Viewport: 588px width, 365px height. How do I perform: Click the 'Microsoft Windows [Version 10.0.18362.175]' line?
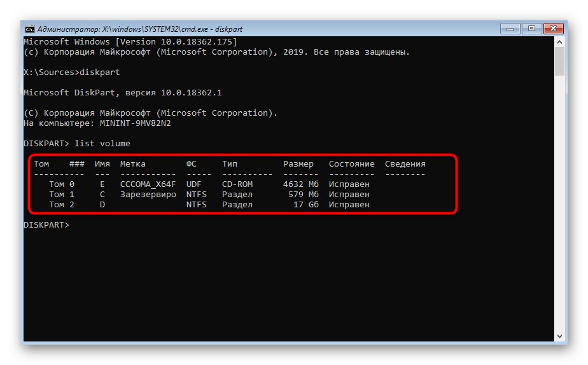point(130,41)
